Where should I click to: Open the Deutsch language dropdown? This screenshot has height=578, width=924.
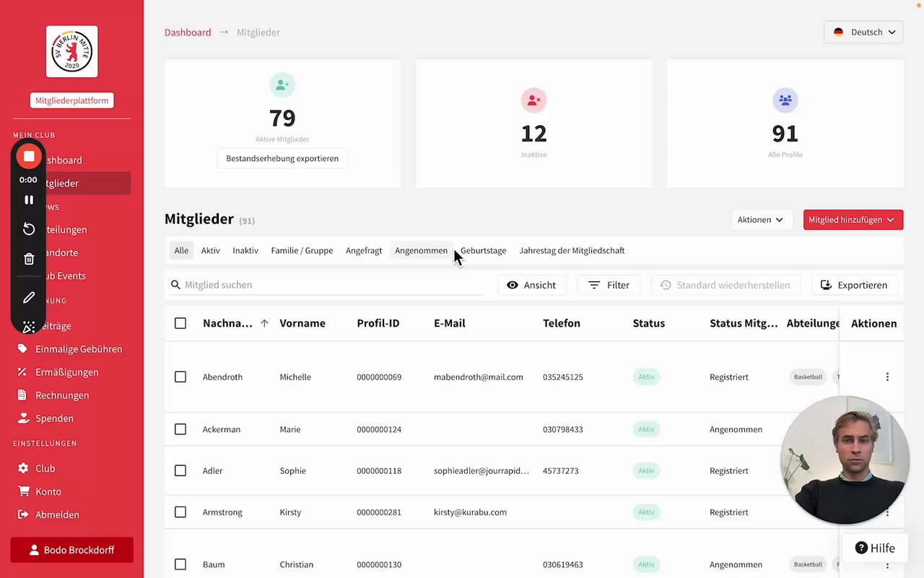pos(863,32)
